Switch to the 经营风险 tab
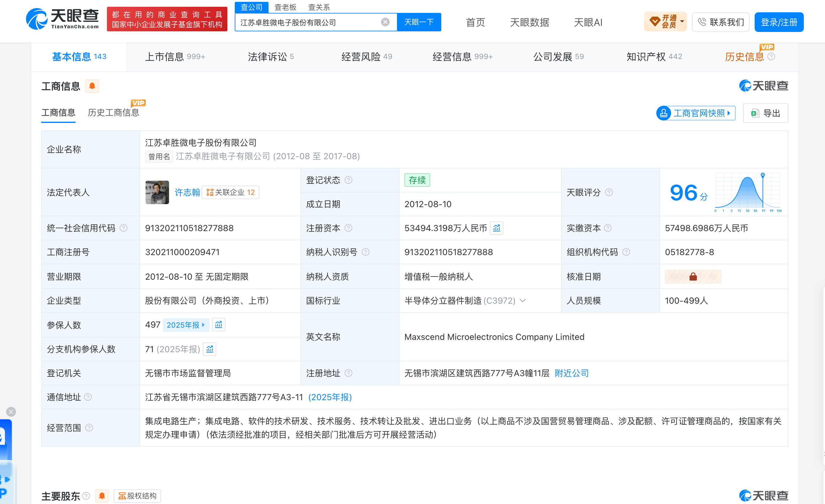Viewport: 825px width, 504px height. (367, 57)
